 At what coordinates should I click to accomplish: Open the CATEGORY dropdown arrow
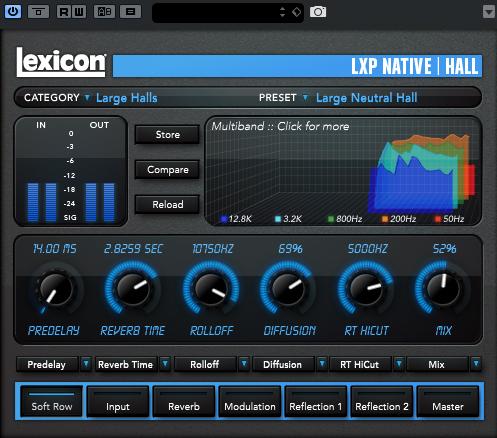[87, 98]
